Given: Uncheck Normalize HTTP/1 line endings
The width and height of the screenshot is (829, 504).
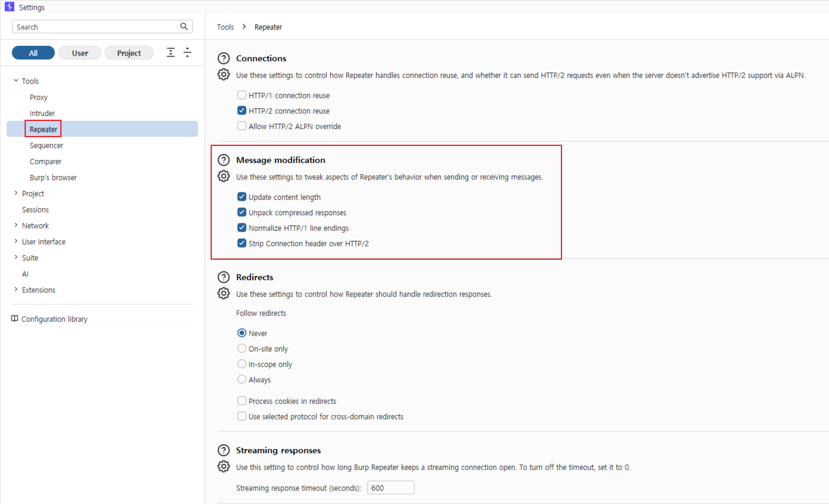Looking at the screenshot, I should [242, 228].
